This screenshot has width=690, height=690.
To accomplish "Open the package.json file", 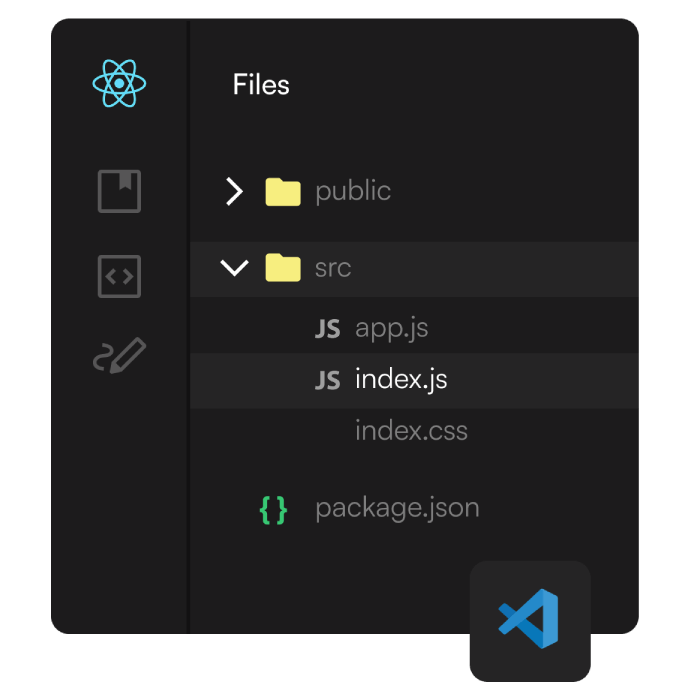I will click(397, 508).
